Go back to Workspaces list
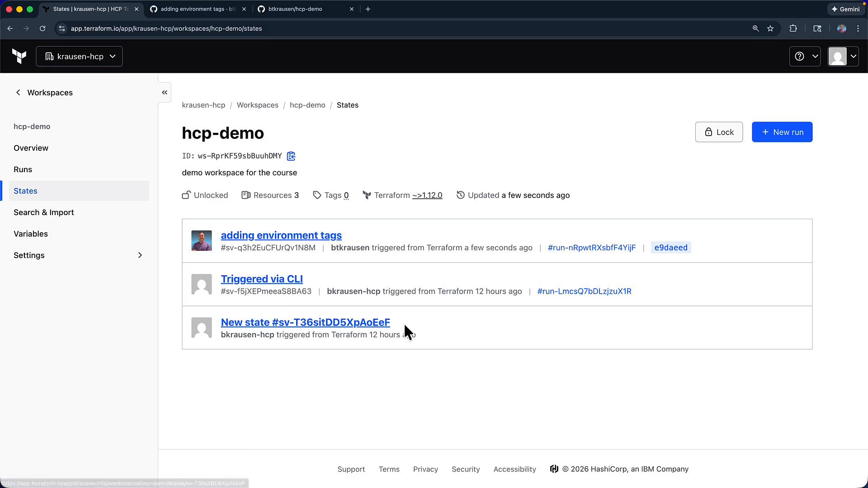The height and width of the screenshot is (488, 868). coord(44,93)
